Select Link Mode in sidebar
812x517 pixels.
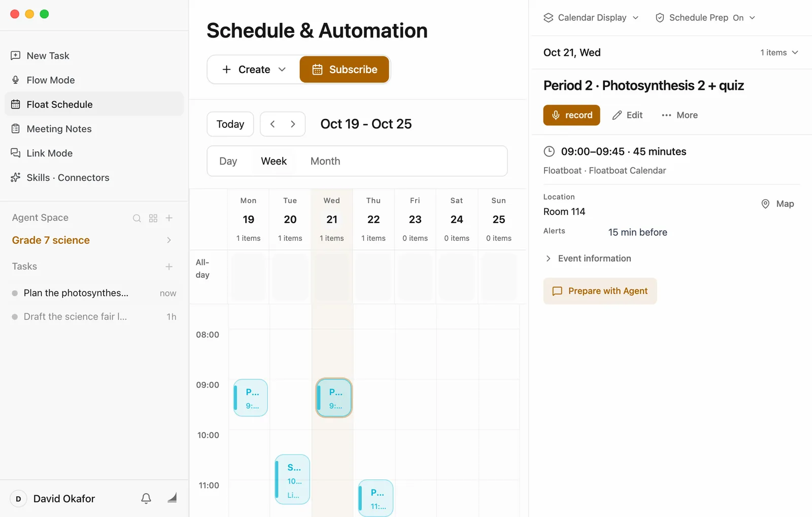click(x=94, y=153)
